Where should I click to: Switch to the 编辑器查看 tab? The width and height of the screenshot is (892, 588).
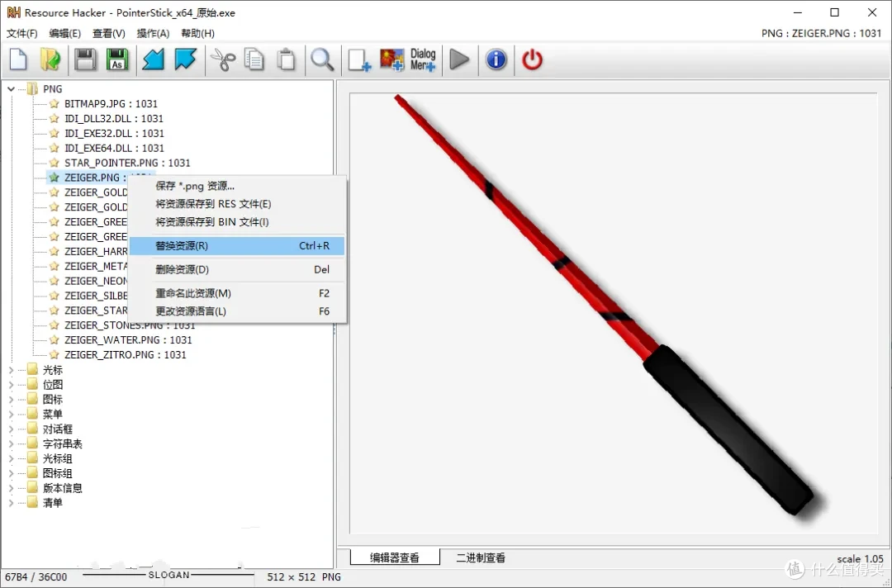(394, 558)
